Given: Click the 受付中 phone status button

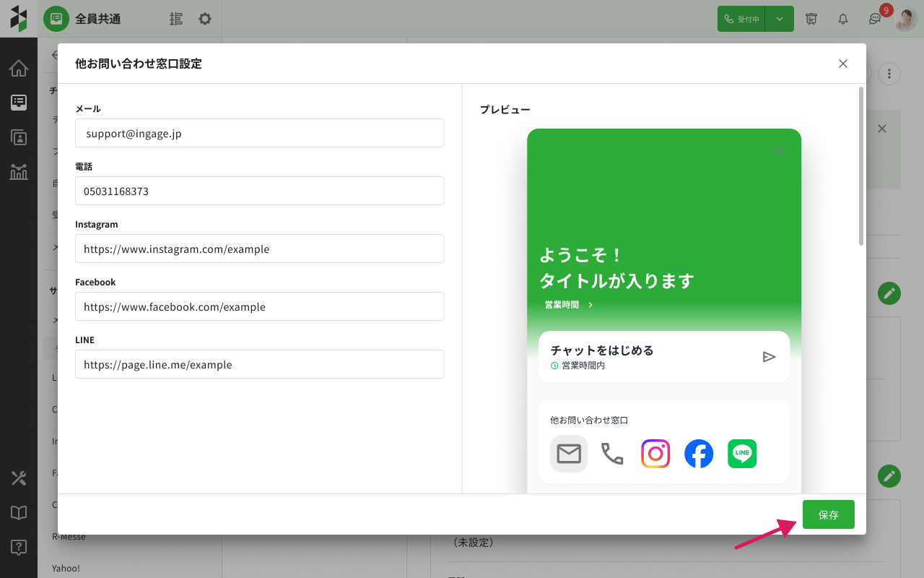Looking at the screenshot, I should 741,19.
